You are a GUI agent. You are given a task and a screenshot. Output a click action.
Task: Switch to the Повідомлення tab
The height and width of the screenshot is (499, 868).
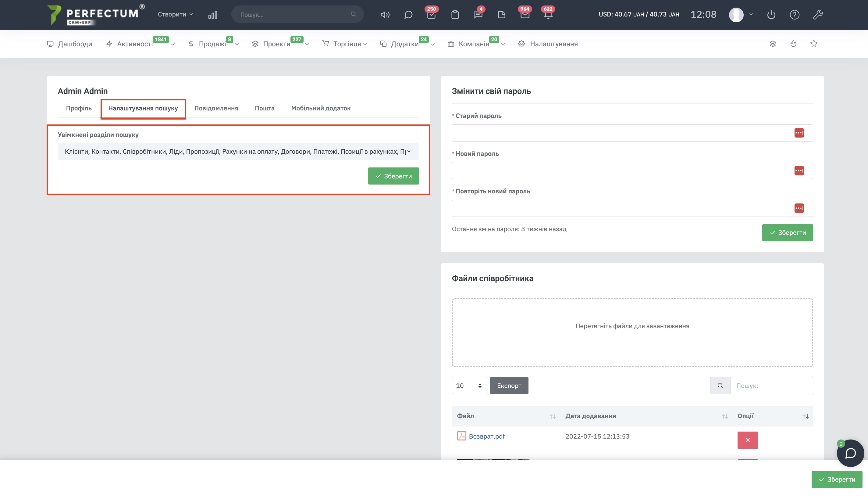click(216, 108)
